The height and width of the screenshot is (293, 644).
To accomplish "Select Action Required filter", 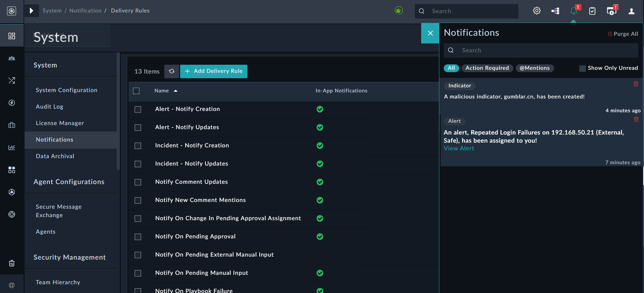I will click(x=487, y=68).
